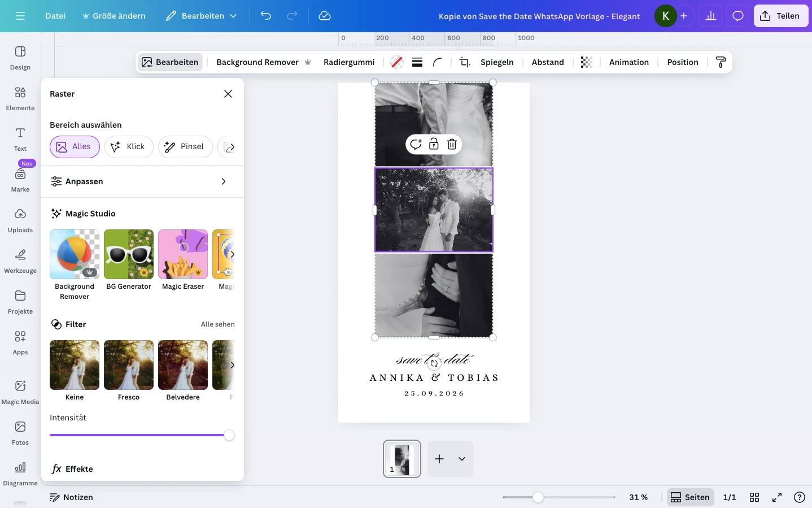Screen dimensions: 812x508
Task: Open the Text sidebar panel
Action: tap(20, 139)
